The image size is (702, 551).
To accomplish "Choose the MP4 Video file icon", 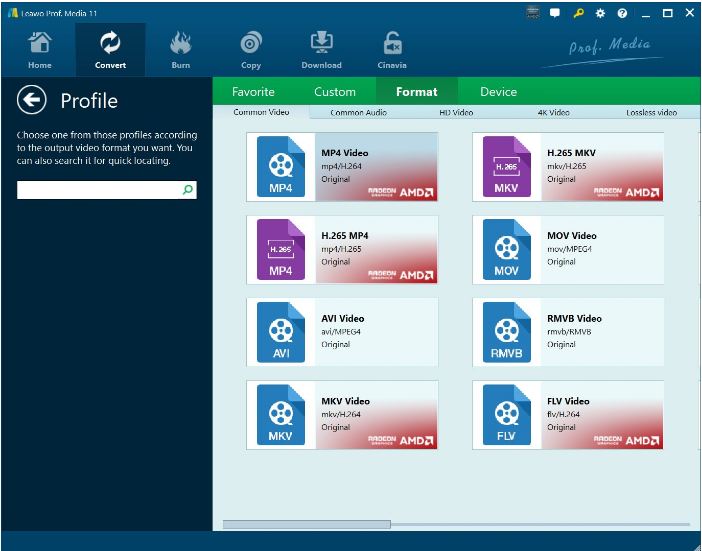I will pos(281,167).
